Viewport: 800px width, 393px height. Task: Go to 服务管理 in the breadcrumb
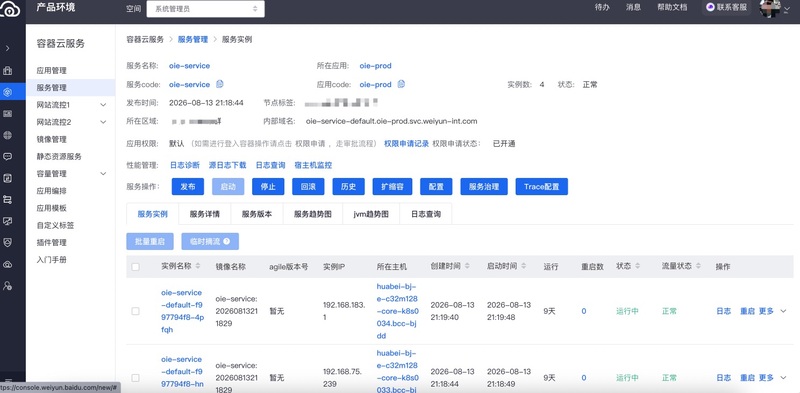point(193,39)
